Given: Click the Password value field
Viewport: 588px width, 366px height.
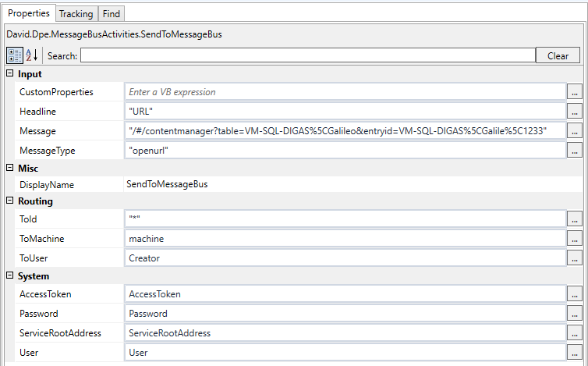Looking at the screenshot, I should coord(344,314).
